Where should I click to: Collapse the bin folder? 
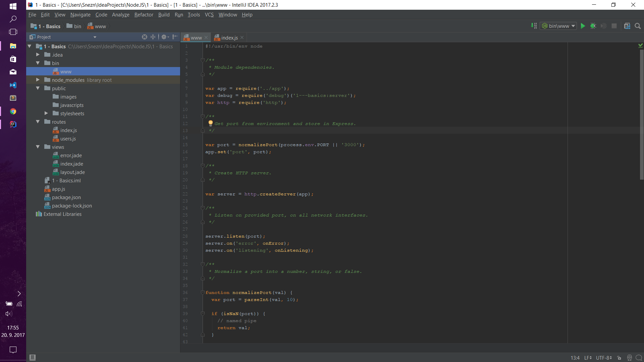pyautogui.click(x=38, y=63)
